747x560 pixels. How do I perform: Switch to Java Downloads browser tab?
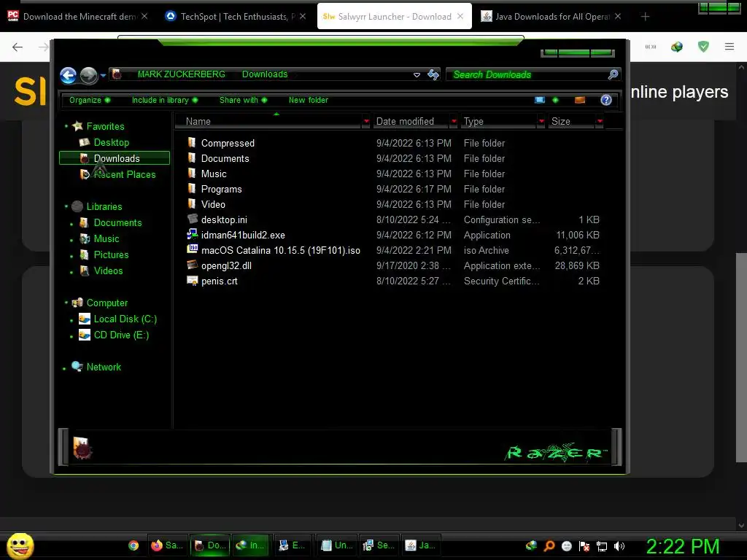[551, 16]
